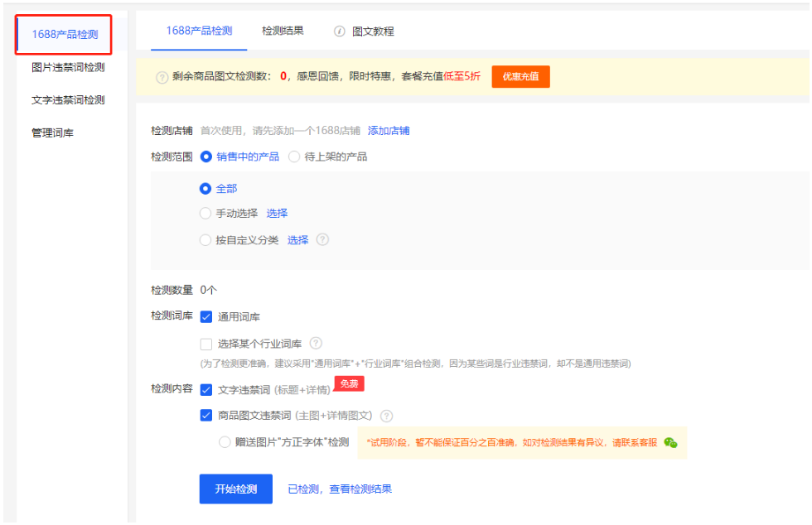Open the 1688产品检测 sidebar item
Viewport: 812px width, 525px height.
tap(65, 34)
